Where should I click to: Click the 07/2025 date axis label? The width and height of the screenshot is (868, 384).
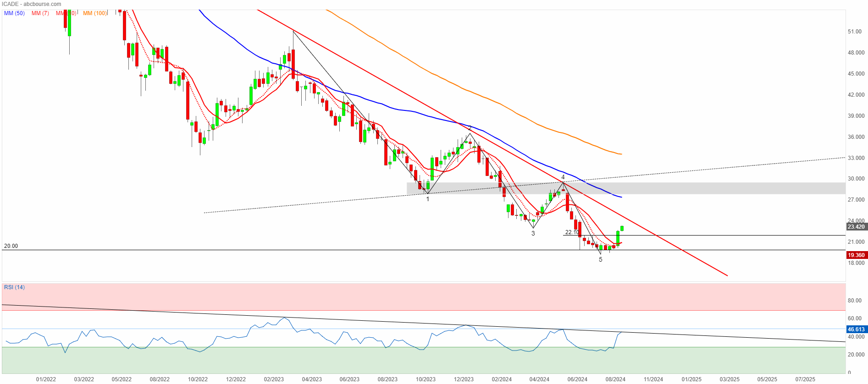pyautogui.click(x=805, y=379)
